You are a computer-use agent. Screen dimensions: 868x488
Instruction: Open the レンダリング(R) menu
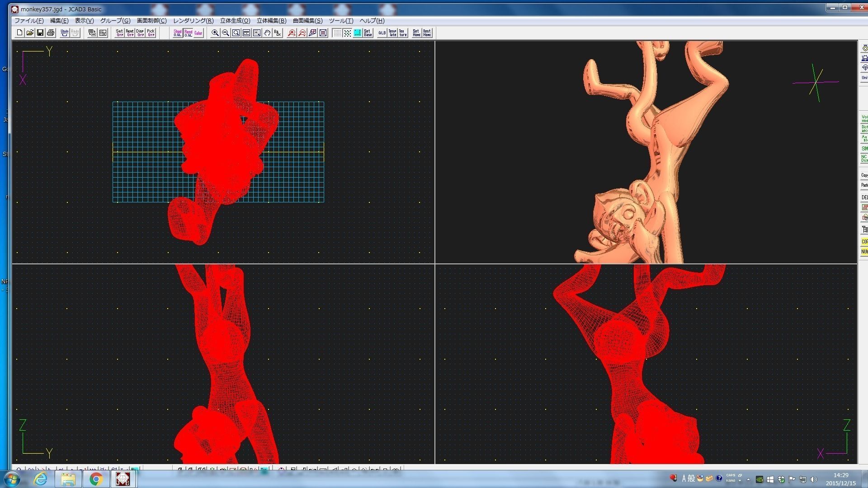click(193, 21)
